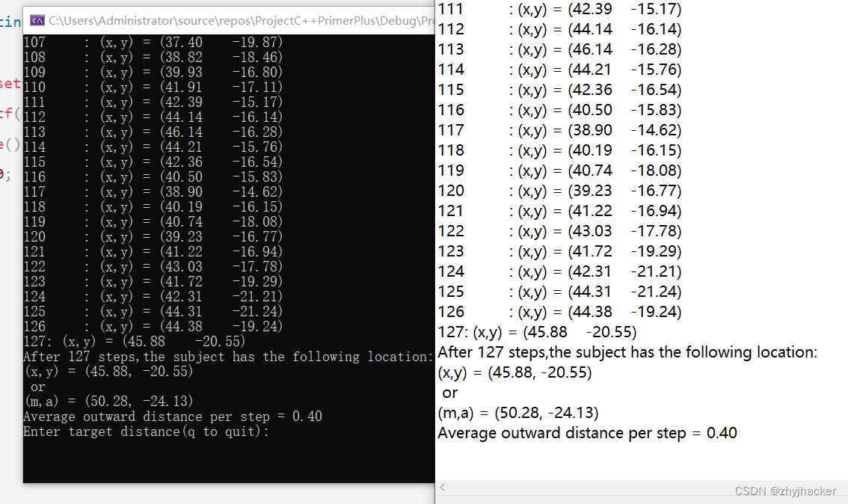Click right pane row 114 with 44.21
848x504 pixels.
pos(560,70)
